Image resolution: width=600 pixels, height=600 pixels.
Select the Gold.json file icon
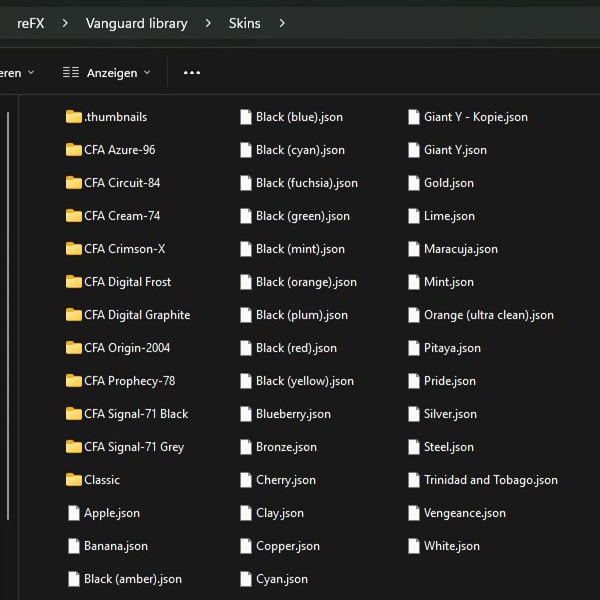tap(414, 183)
